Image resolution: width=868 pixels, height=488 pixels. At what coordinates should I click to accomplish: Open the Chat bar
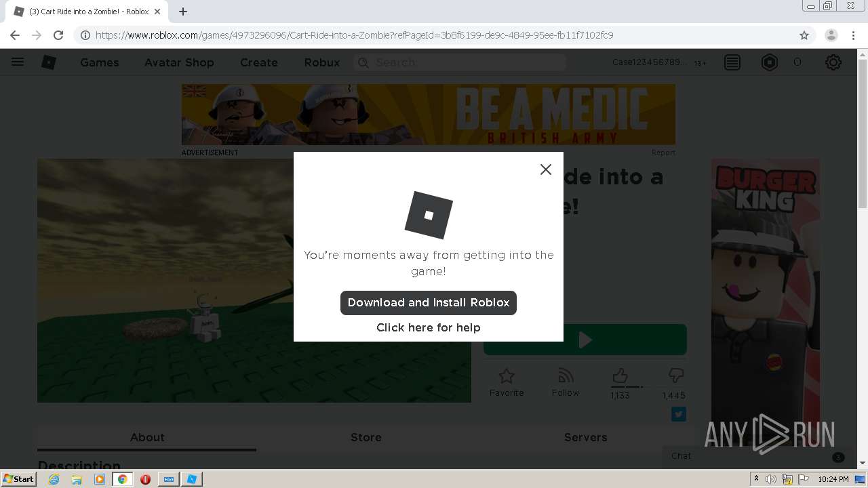click(x=757, y=456)
